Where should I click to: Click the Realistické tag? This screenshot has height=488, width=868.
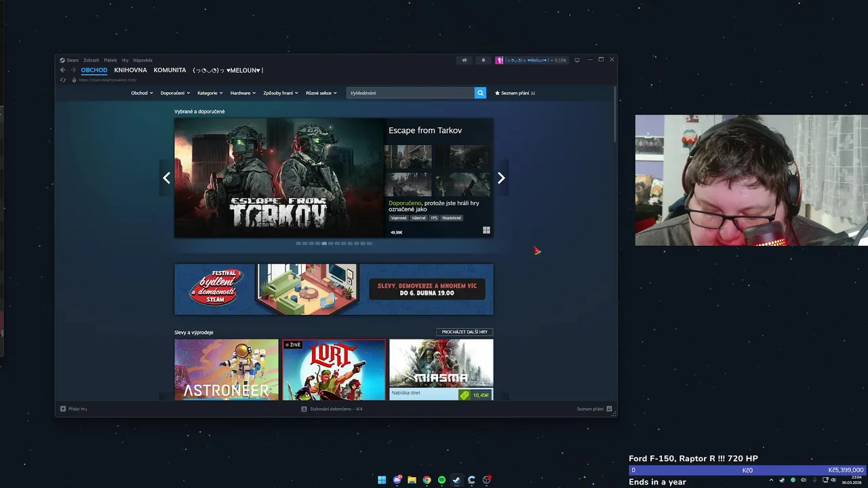tap(452, 218)
